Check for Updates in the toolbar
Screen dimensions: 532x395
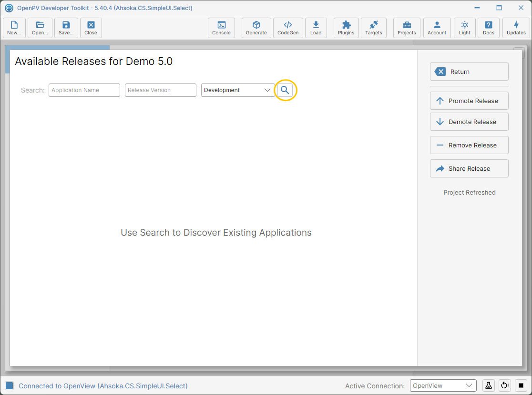tap(516, 28)
